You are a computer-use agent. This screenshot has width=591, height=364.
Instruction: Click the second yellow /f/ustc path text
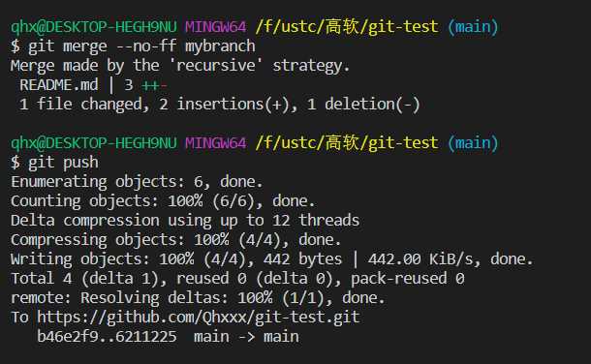tap(347, 143)
